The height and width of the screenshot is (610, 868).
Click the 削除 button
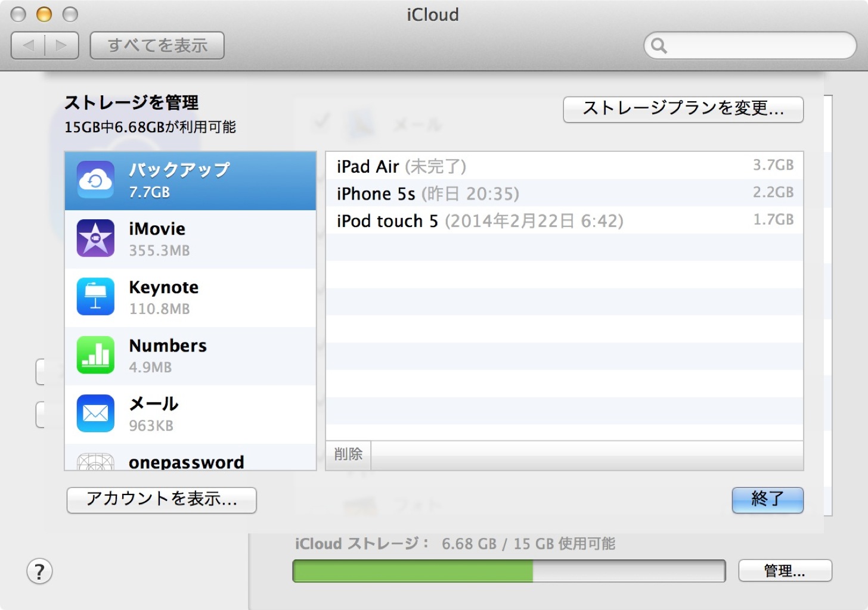(x=348, y=455)
